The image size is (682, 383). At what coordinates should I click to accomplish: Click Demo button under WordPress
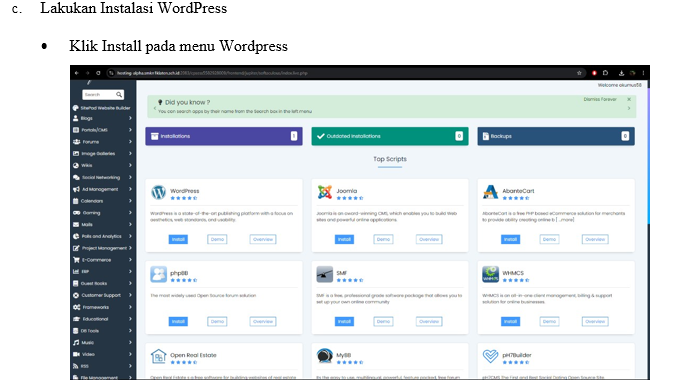pos(217,240)
